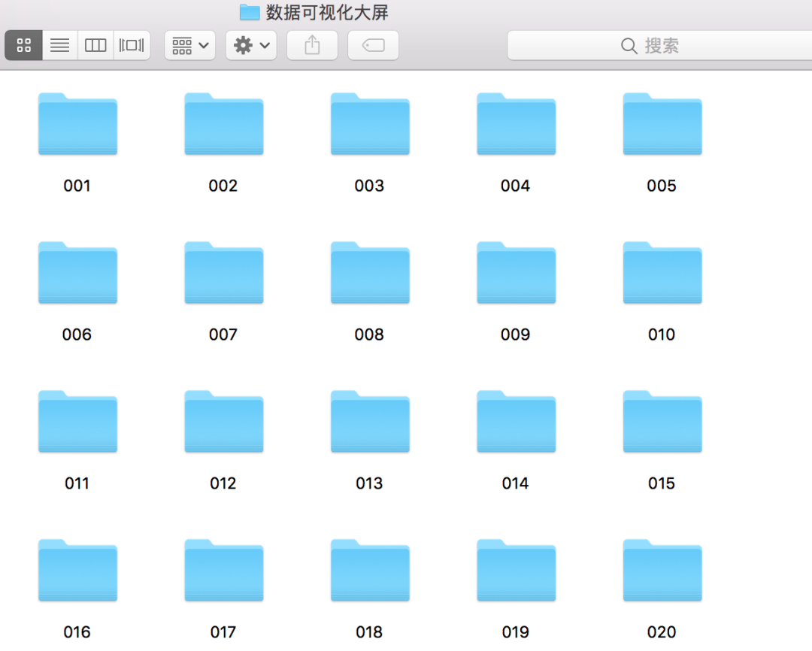Select folder icon 005
Screen dimensions: 812x651
pos(662,124)
